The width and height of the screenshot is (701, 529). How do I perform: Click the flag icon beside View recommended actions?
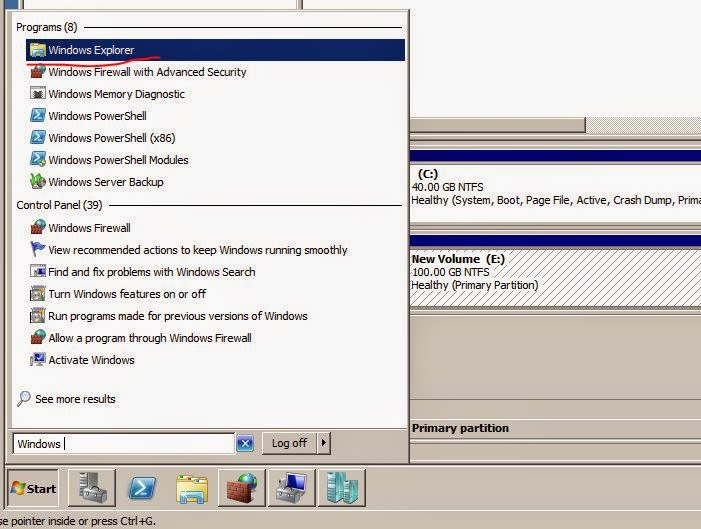[38, 249]
